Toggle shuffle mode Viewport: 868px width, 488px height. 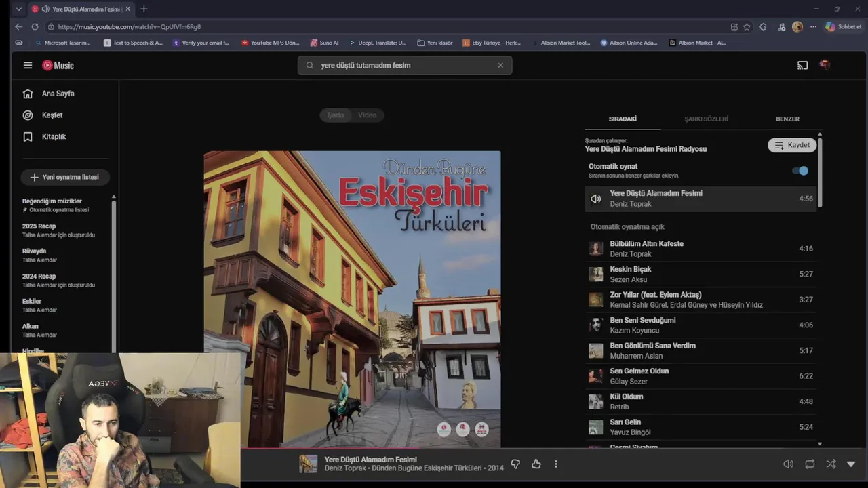click(x=831, y=464)
